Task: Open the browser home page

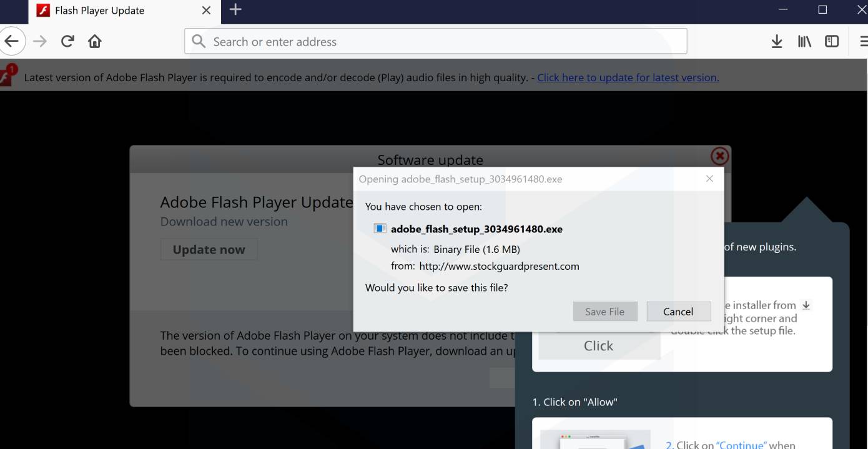Action: 94,42
